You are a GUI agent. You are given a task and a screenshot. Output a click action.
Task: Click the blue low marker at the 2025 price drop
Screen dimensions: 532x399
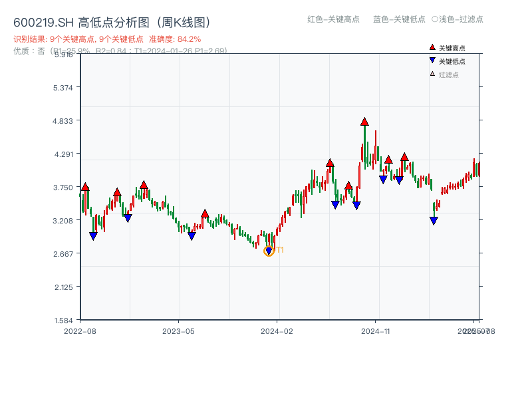pyautogui.click(x=434, y=221)
